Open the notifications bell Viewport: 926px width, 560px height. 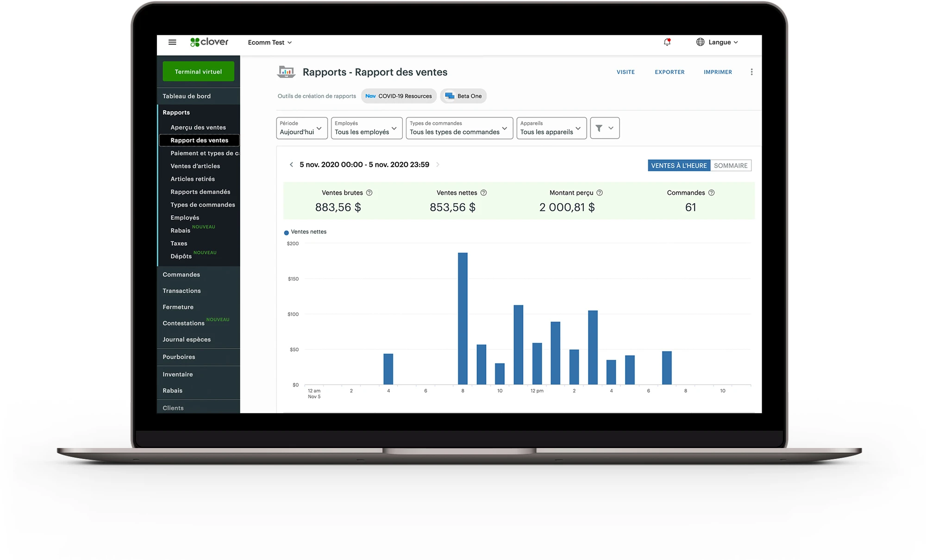point(667,42)
